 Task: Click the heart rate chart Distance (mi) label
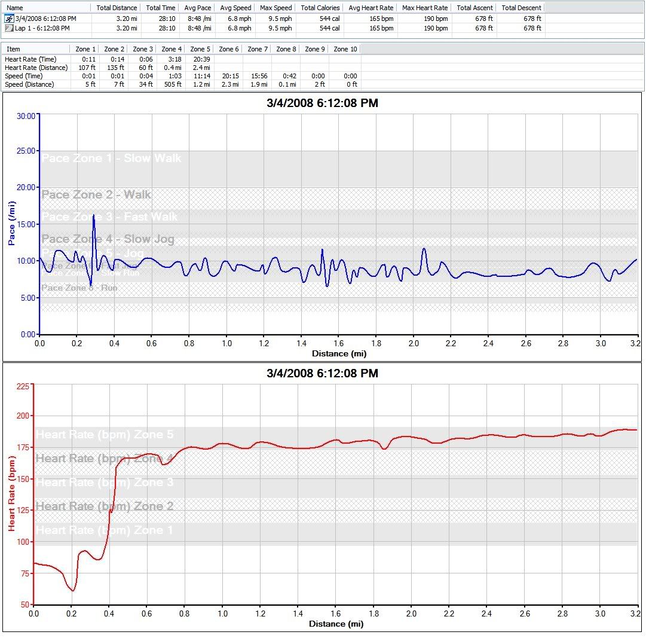coord(335,624)
